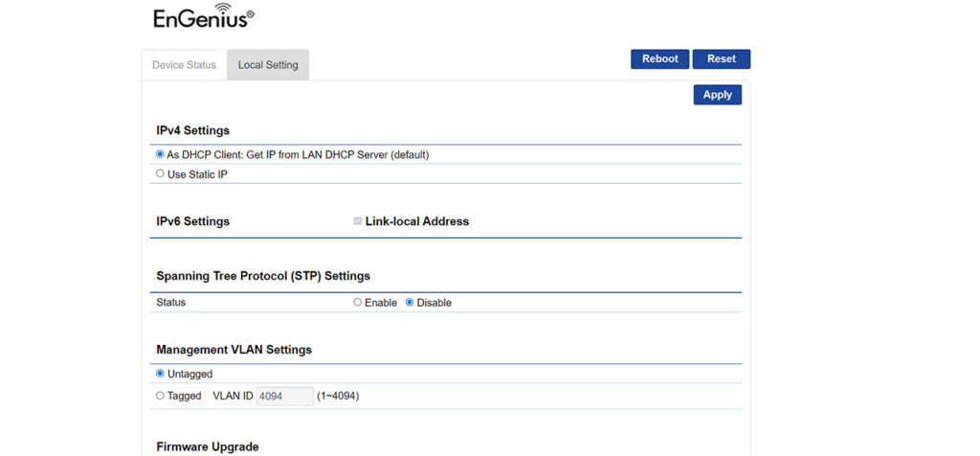Click the Management VLAN Settings heading
Viewport: 980px width, 456px height.
(234, 350)
